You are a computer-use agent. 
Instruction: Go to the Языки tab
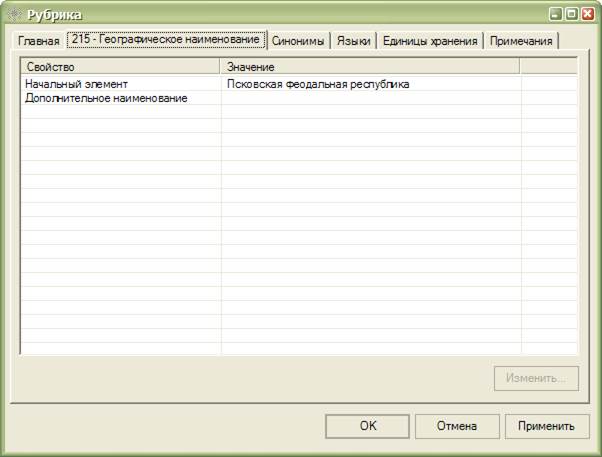(354, 41)
